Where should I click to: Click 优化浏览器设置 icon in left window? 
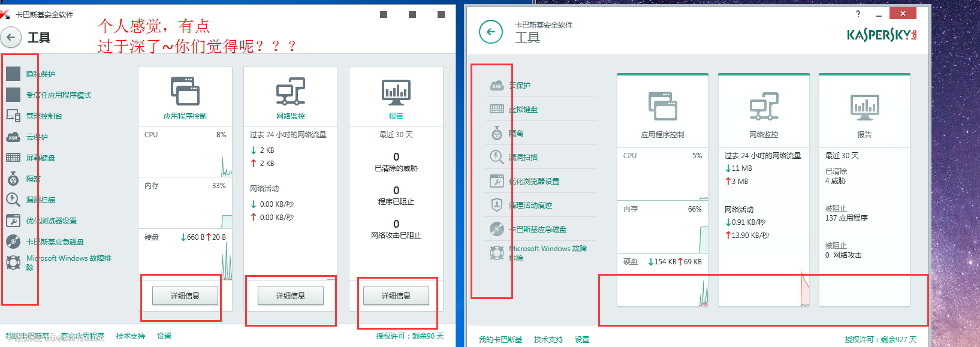(x=13, y=221)
